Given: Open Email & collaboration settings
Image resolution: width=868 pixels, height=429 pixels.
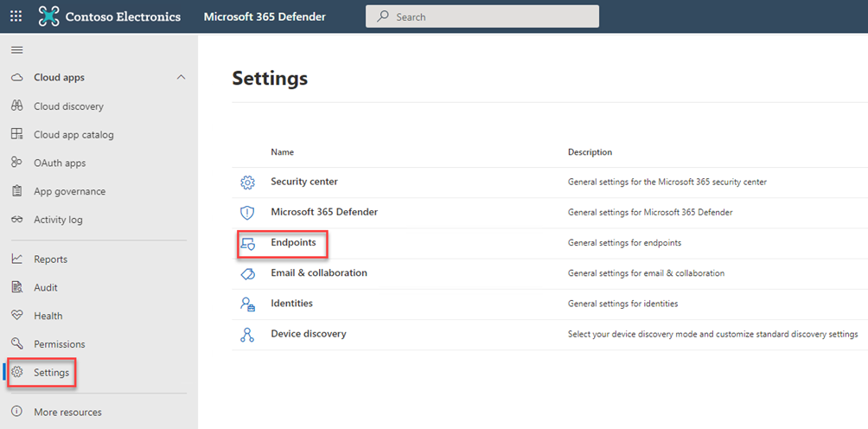Looking at the screenshot, I should (319, 273).
